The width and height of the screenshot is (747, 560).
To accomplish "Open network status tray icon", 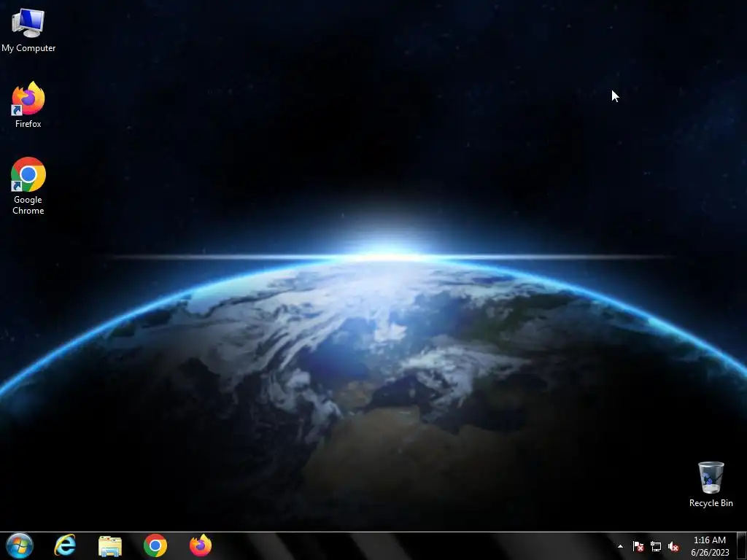I will point(656,546).
